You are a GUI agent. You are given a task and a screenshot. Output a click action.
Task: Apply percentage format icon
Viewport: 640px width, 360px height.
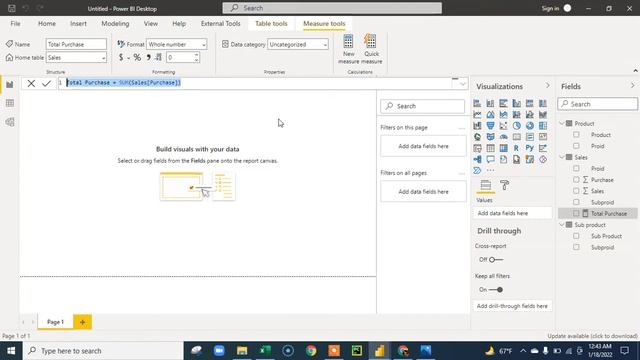[x=137, y=58]
